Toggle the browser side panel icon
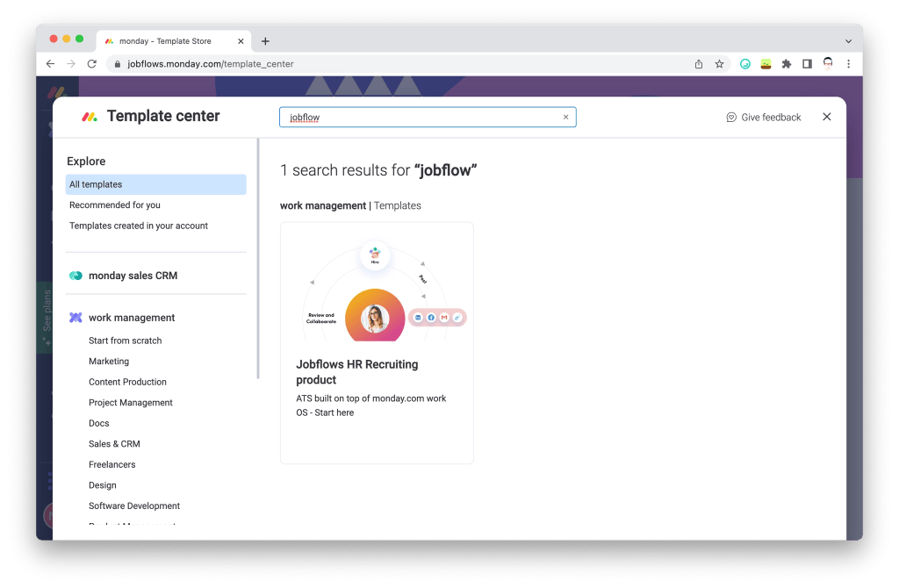 pos(807,63)
